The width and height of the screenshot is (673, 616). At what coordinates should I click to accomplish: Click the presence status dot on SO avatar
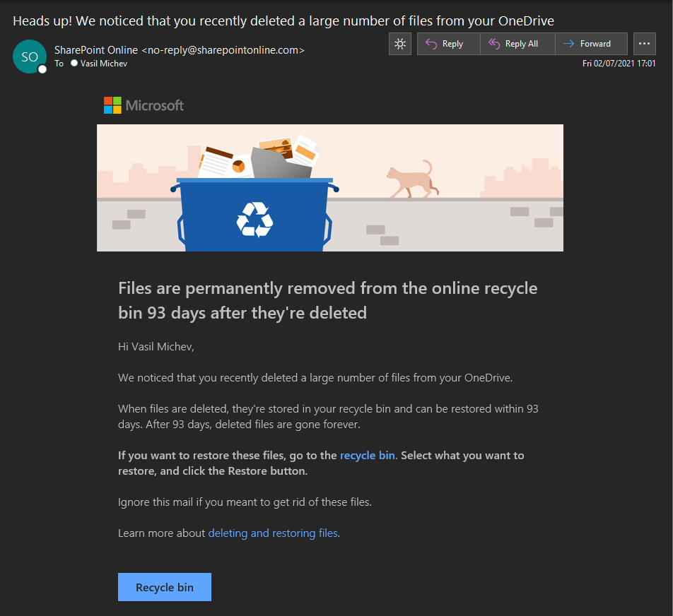click(42, 69)
